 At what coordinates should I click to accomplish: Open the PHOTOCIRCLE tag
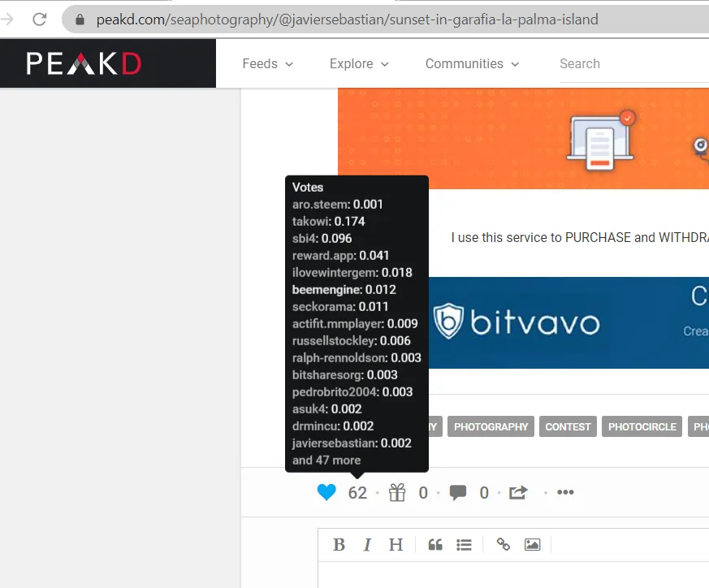(x=642, y=426)
